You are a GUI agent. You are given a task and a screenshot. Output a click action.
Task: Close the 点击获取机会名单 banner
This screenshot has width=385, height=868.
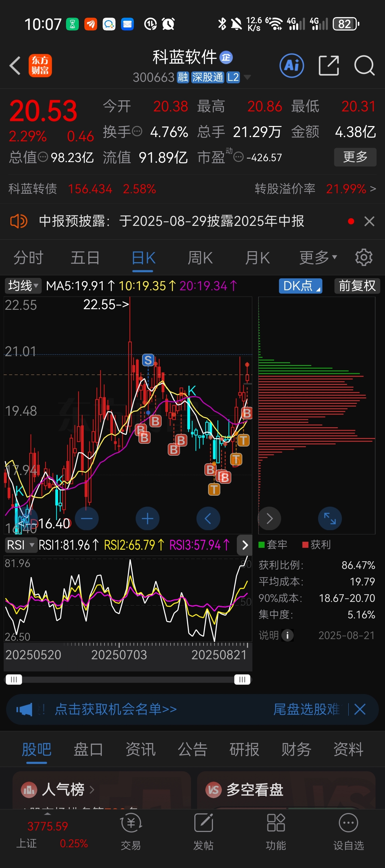(360, 709)
